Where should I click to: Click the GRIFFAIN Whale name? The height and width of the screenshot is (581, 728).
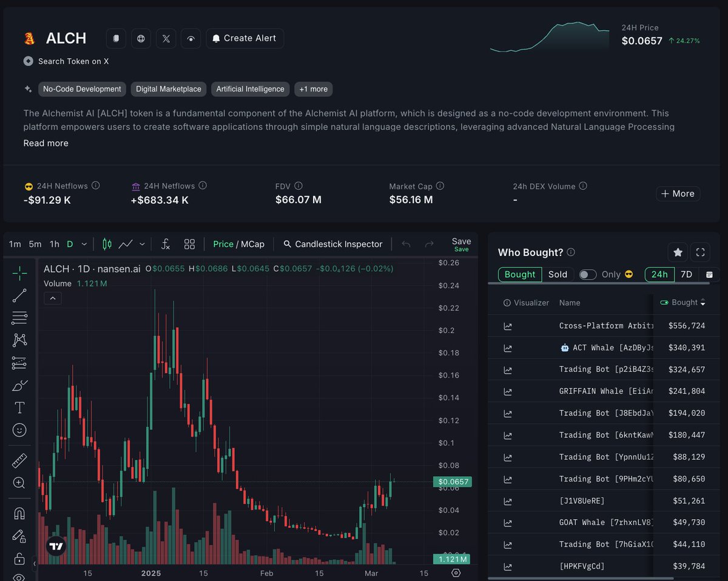tap(606, 391)
